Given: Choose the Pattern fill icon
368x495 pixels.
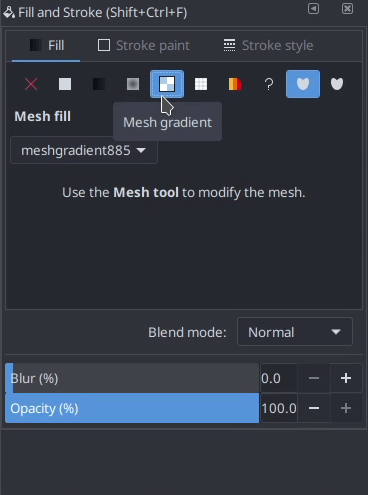Looking at the screenshot, I should 201,84.
